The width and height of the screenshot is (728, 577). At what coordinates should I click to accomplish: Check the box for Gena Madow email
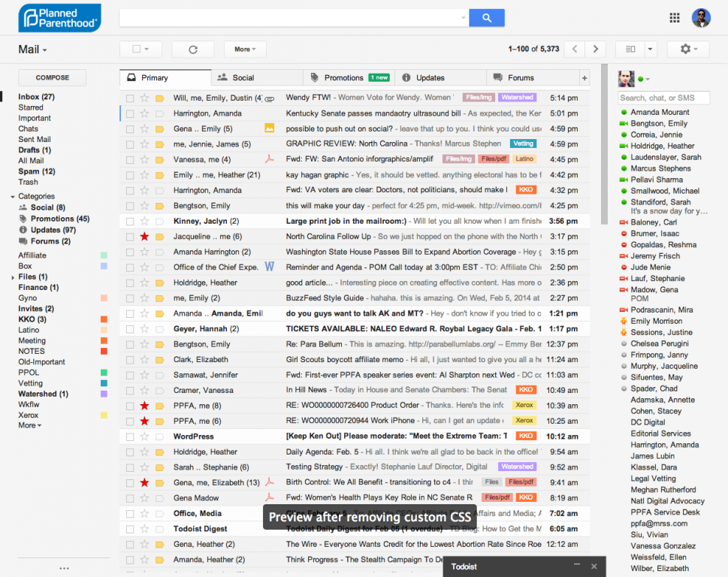click(130, 498)
